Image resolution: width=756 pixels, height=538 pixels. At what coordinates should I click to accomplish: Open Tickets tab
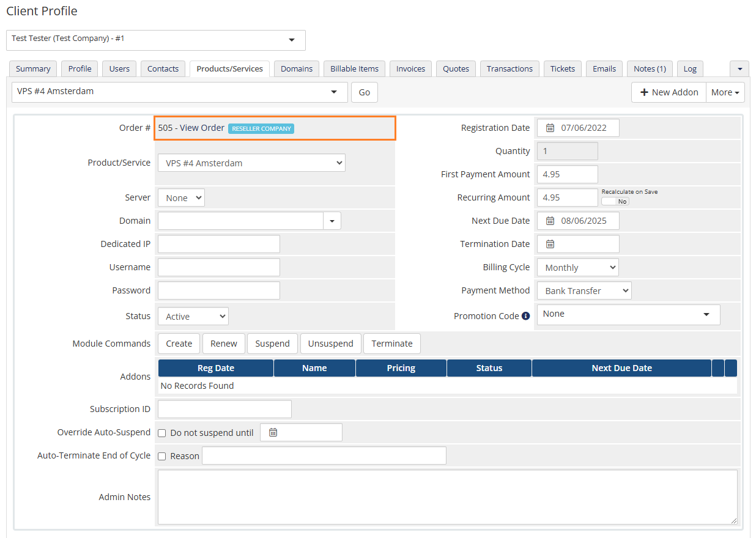[562, 68]
